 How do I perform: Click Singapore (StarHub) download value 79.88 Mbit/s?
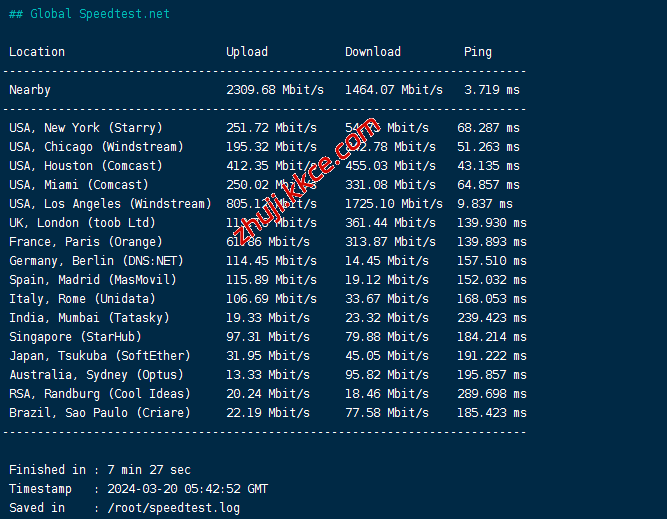tap(387, 337)
